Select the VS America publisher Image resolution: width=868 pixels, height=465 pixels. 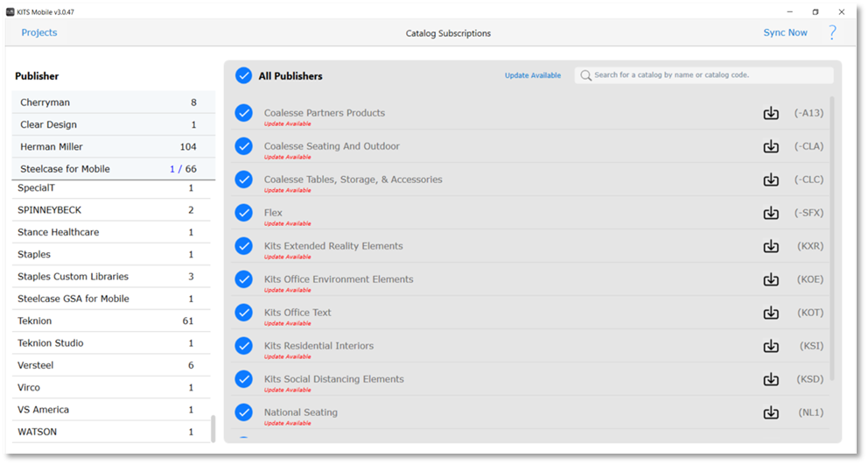point(111,410)
